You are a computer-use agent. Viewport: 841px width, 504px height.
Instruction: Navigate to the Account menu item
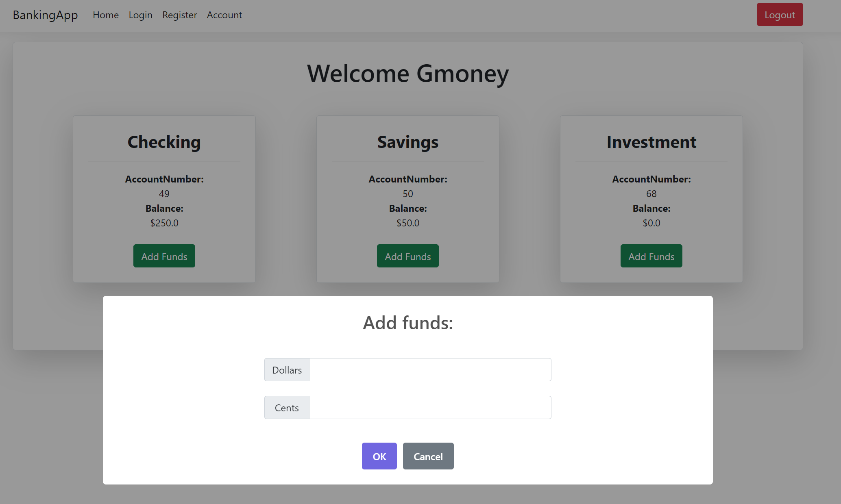tap(224, 14)
